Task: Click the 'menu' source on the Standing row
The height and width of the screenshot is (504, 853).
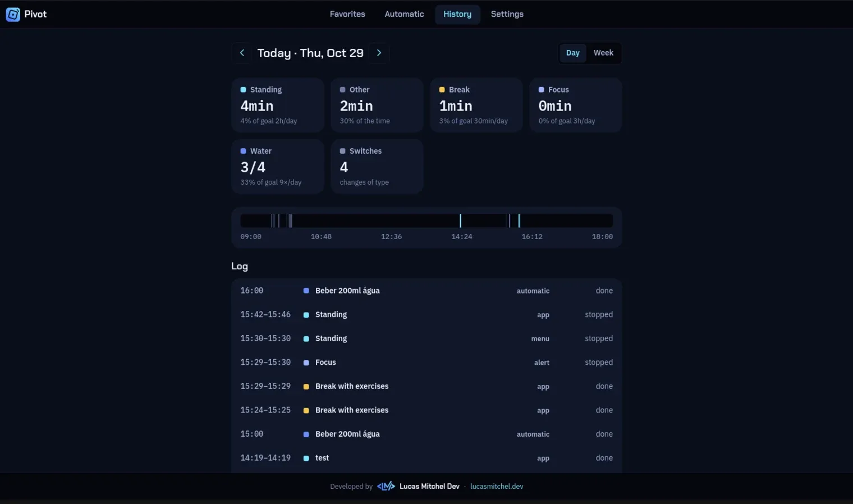Action: coord(540,339)
